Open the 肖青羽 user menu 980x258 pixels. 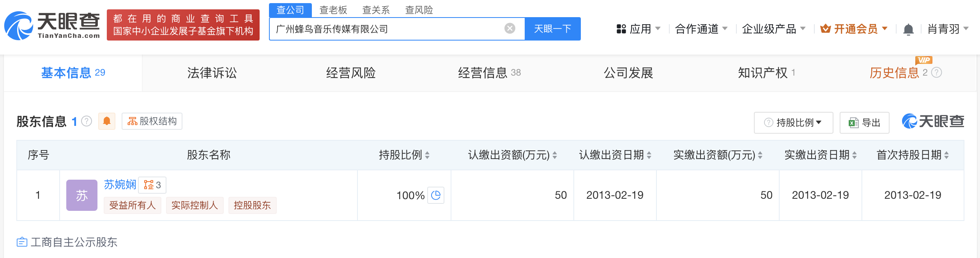coord(948,29)
